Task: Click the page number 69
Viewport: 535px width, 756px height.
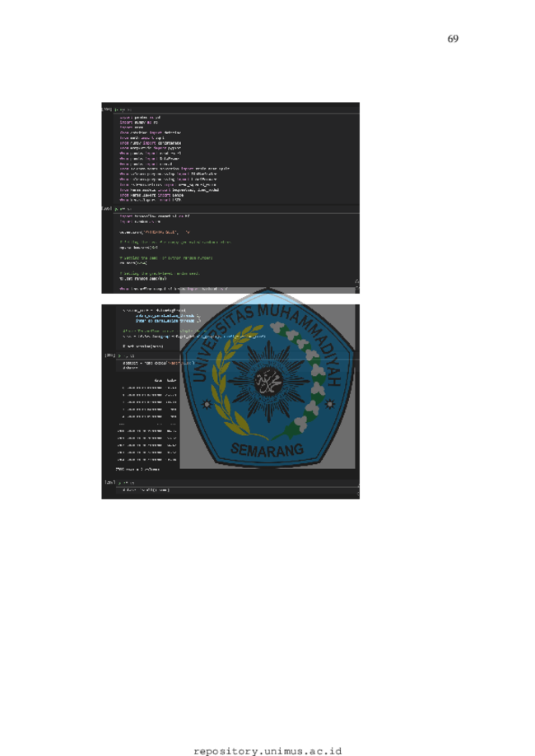Action: 453,39
